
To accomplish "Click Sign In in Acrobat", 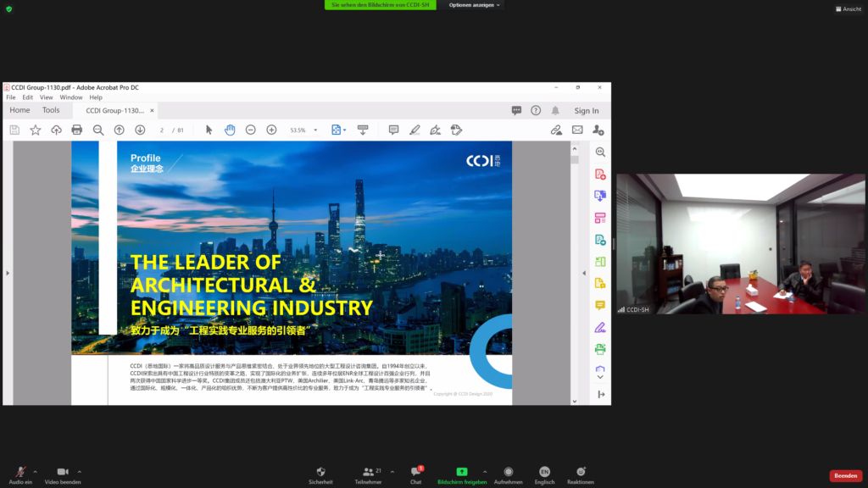I will (586, 111).
